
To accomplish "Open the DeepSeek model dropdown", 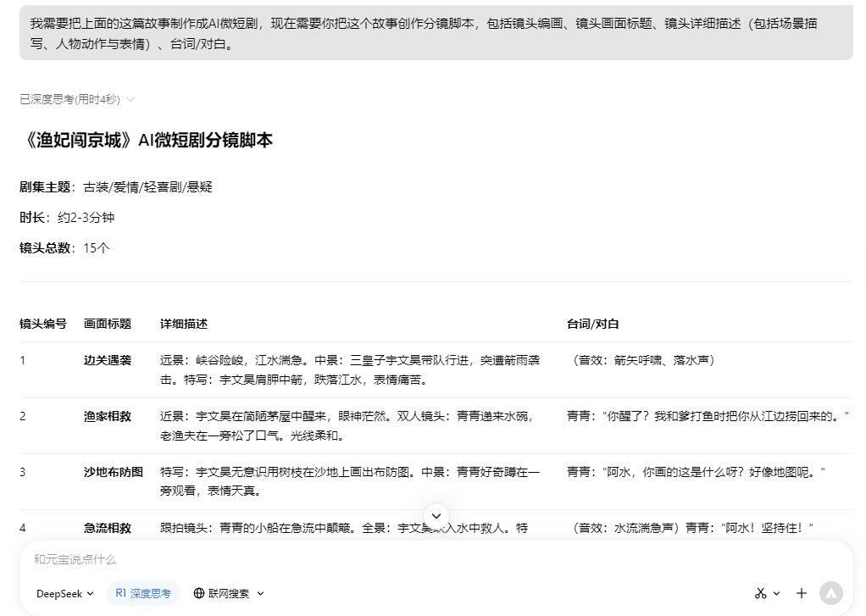I will point(64,593).
